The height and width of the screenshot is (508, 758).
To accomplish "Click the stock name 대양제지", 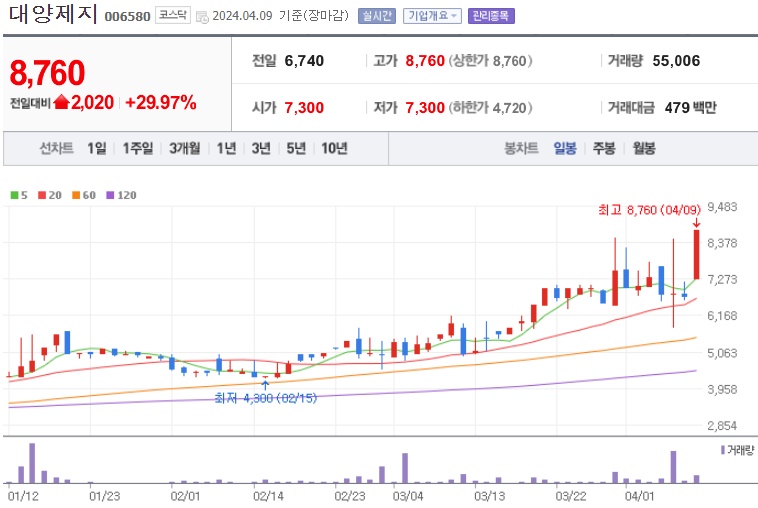I will click(53, 14).
